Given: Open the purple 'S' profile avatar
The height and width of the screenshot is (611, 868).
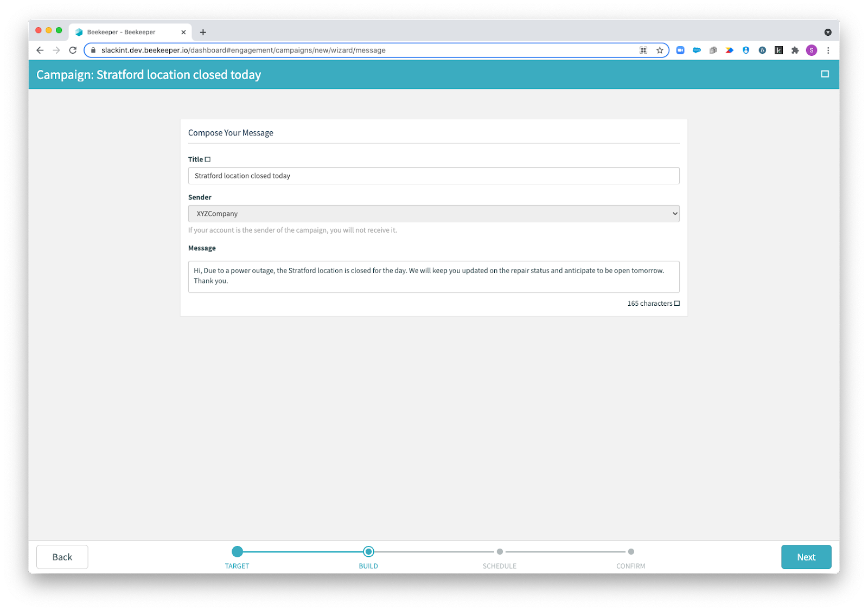Looking at the screenshot, I should click(812, 50).
